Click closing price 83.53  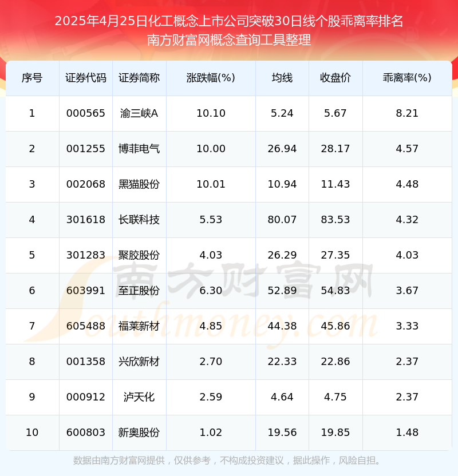pyautogui.click(x=335, y=220)
